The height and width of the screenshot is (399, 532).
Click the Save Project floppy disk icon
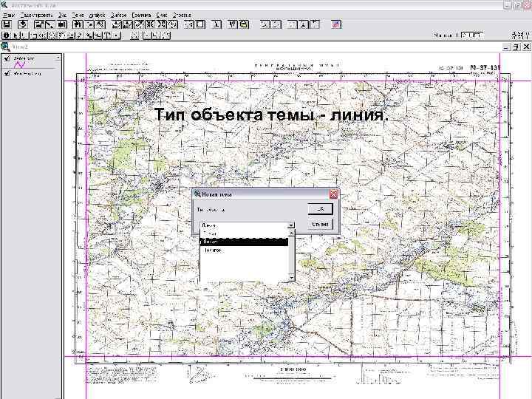click(7, 24)
